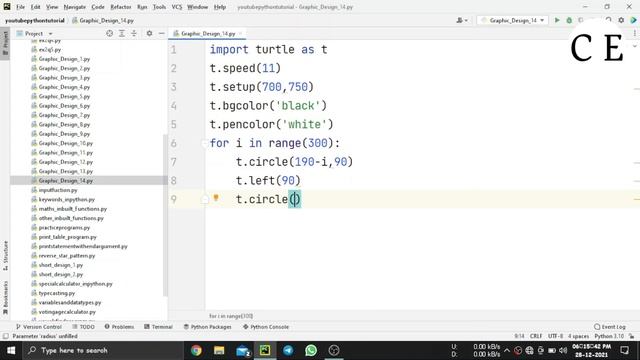Screen dimensions: 640x360
Task: Click the 4 spaces indent setting
Action: point(578,336)
